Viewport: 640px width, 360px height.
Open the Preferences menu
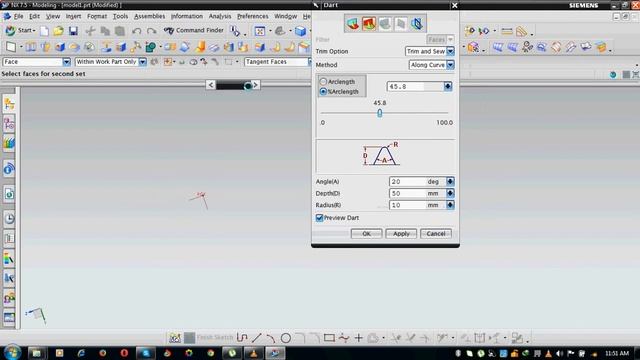pos(253,16)
